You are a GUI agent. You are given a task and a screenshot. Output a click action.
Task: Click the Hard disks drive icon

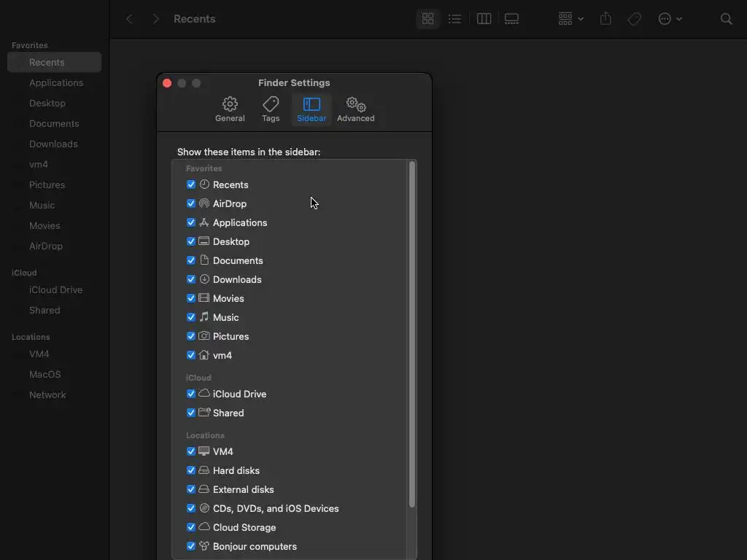[204, 470]
